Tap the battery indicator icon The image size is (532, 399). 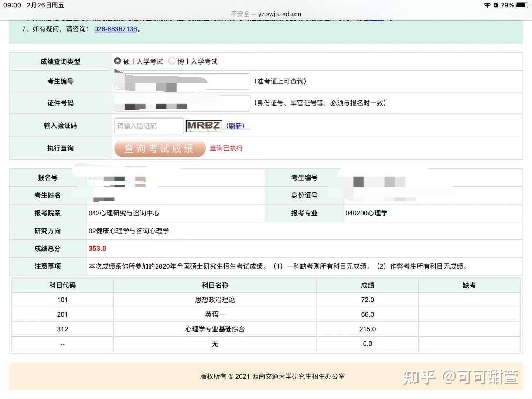[522, 5]
